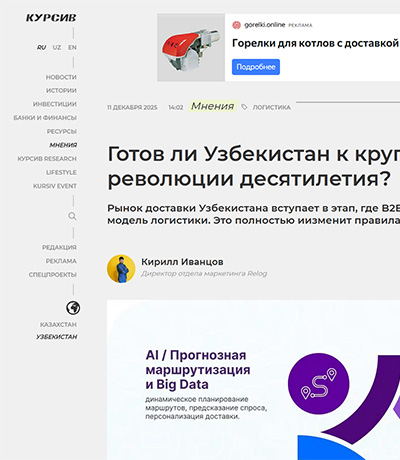400x460 pixels.
Task: Click the article illustration AI / Прогнозная маршрутизация
Action: [253, 380]
